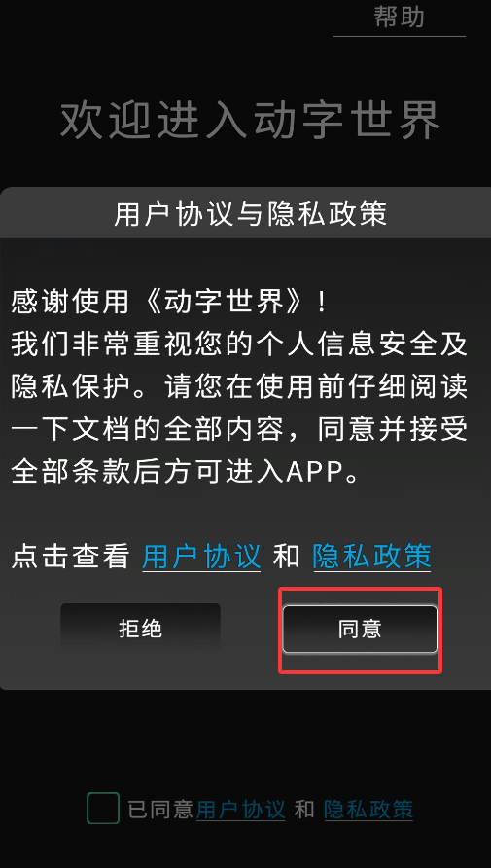This screenshot has height=868, width=491.
Task: Tap 和 between the bottom two links
Action: 304,810
